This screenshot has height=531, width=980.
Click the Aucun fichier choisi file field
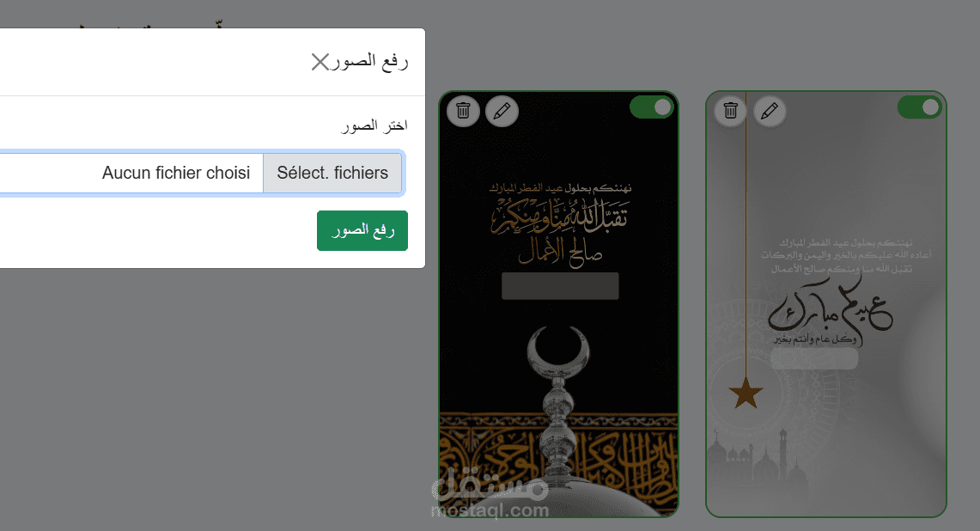pyautogui.click(x=131, y=173)
